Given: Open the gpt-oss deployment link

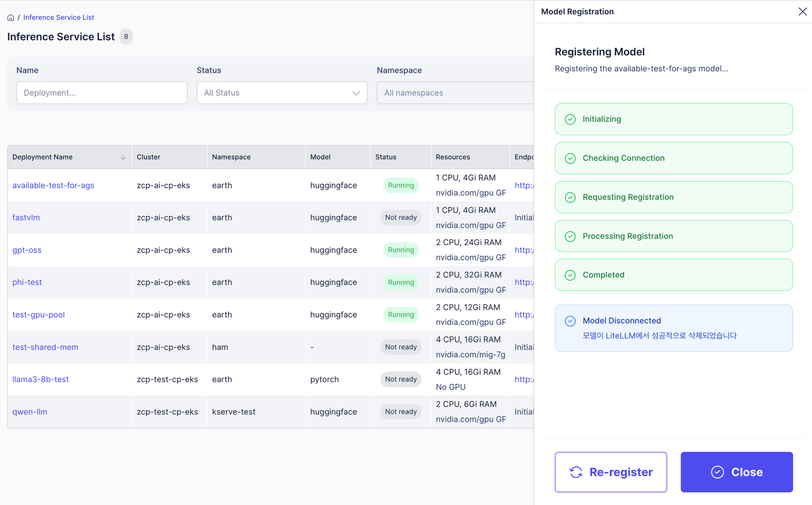Looking at the screenshot, I should point(27,250).
